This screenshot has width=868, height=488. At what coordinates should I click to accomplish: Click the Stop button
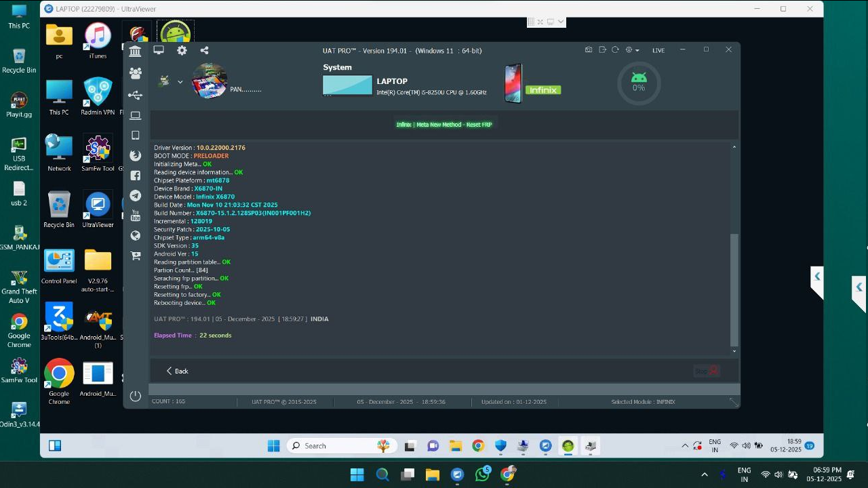click(x=706, y=371)
